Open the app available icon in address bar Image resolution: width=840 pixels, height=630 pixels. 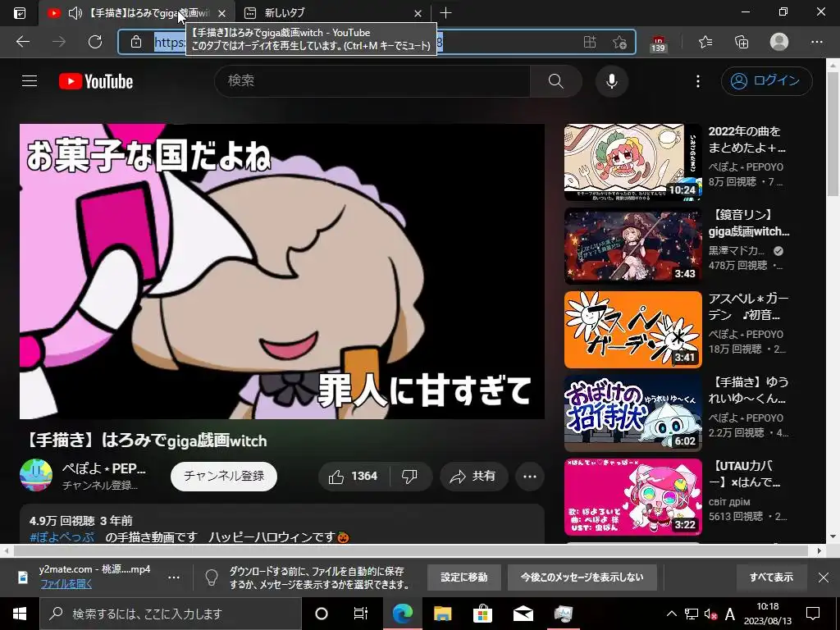589,42
